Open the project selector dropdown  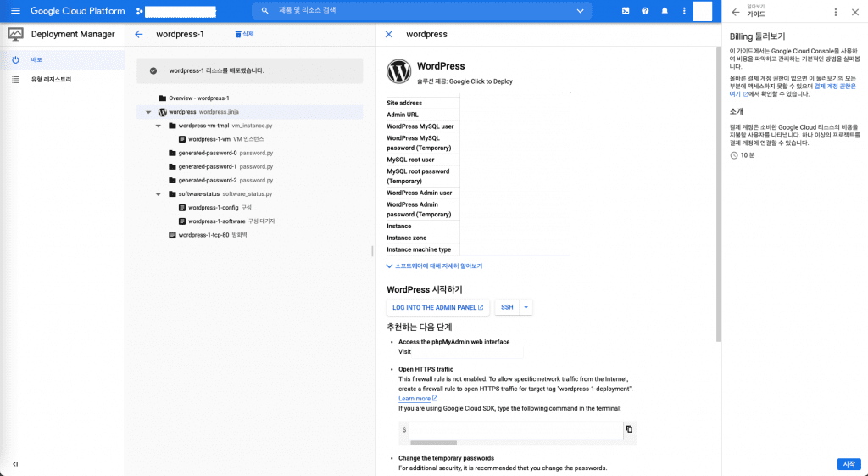(x=176, y=12)
